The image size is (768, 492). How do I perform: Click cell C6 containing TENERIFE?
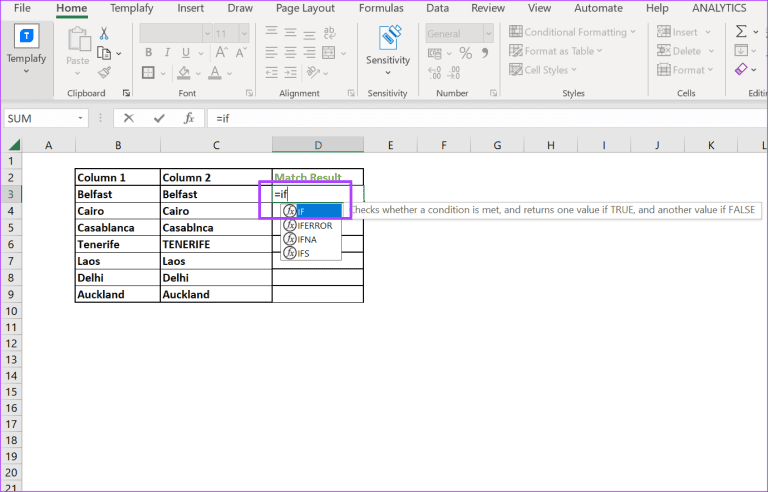point(215,244)
